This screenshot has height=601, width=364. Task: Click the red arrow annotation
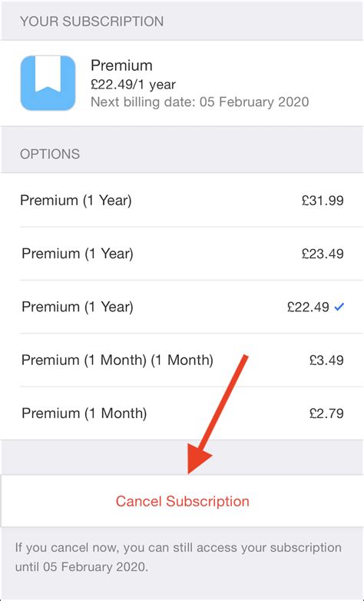click(217, 414)
